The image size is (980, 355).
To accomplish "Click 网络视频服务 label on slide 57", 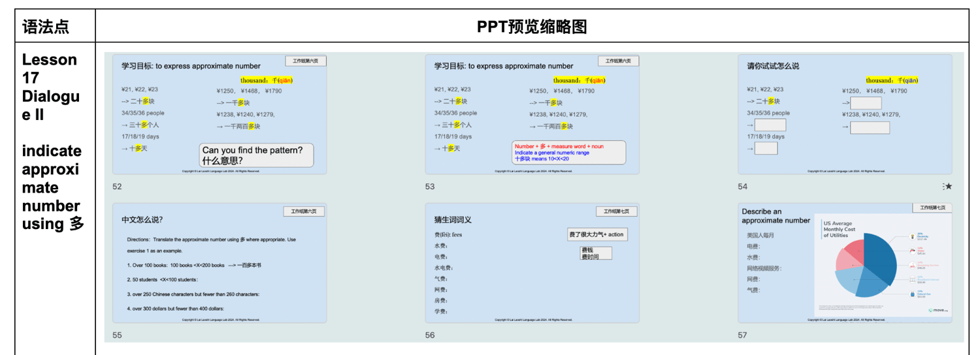I will click(x=764, y=268).
